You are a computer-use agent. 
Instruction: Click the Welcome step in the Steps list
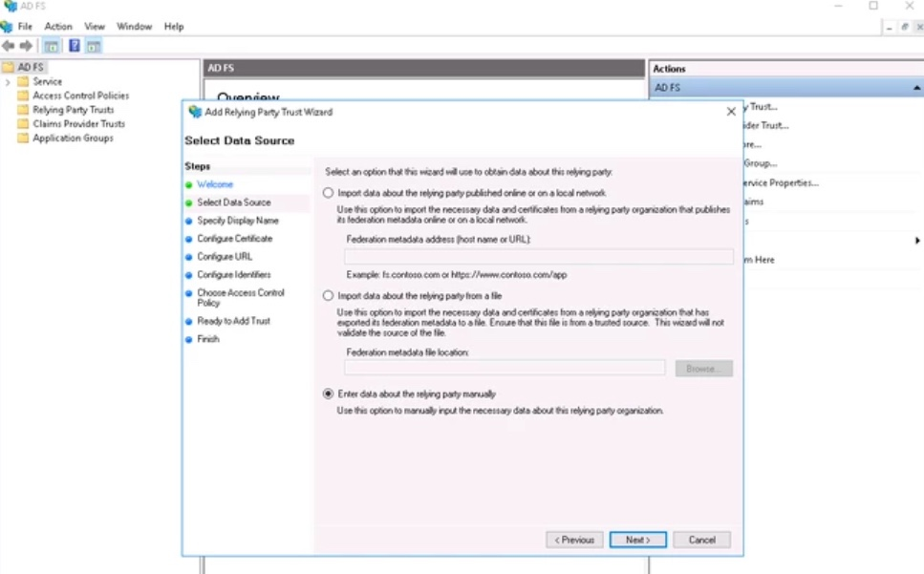215,184
